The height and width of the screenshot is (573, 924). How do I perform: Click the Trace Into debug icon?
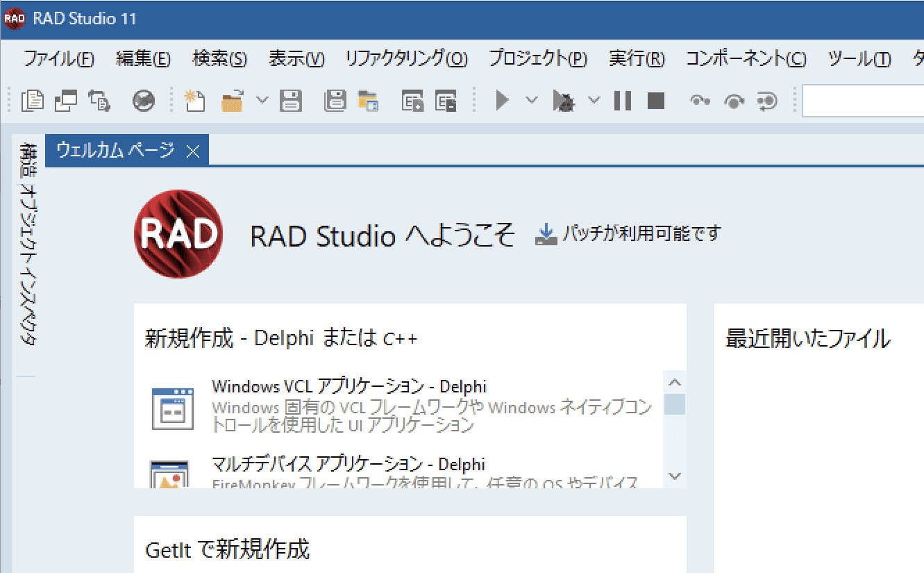(700, 101)
